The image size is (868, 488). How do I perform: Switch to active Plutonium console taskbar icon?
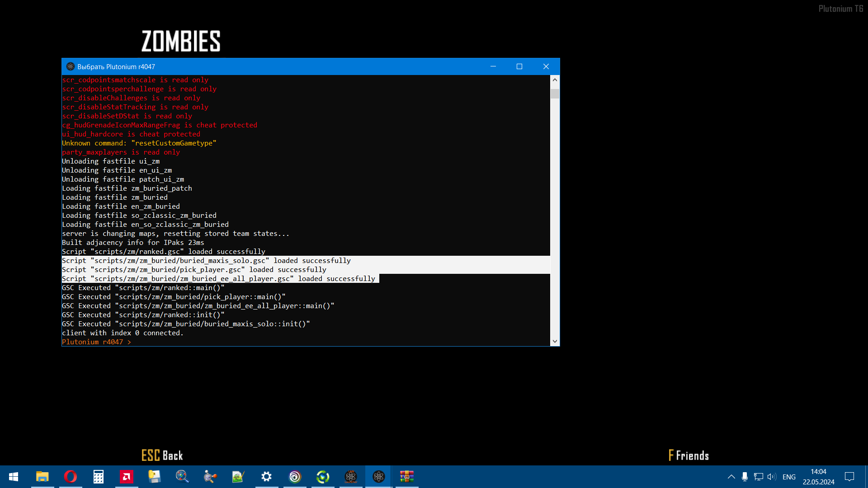click(379, 477)
